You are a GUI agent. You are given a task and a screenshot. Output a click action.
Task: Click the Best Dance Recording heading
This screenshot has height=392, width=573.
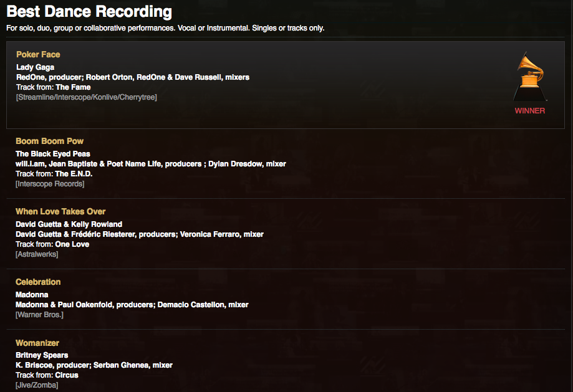coord(89,11)
